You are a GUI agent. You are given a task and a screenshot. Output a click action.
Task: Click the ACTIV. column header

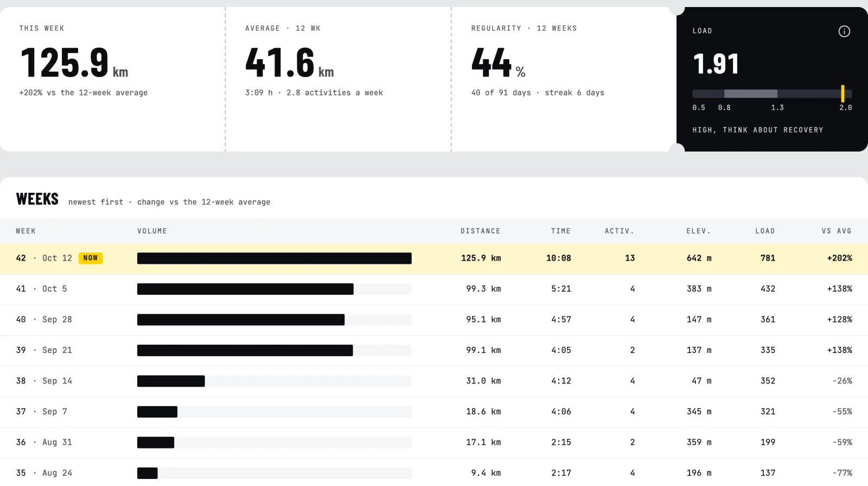pyautogui.click(x=620, y=231)
